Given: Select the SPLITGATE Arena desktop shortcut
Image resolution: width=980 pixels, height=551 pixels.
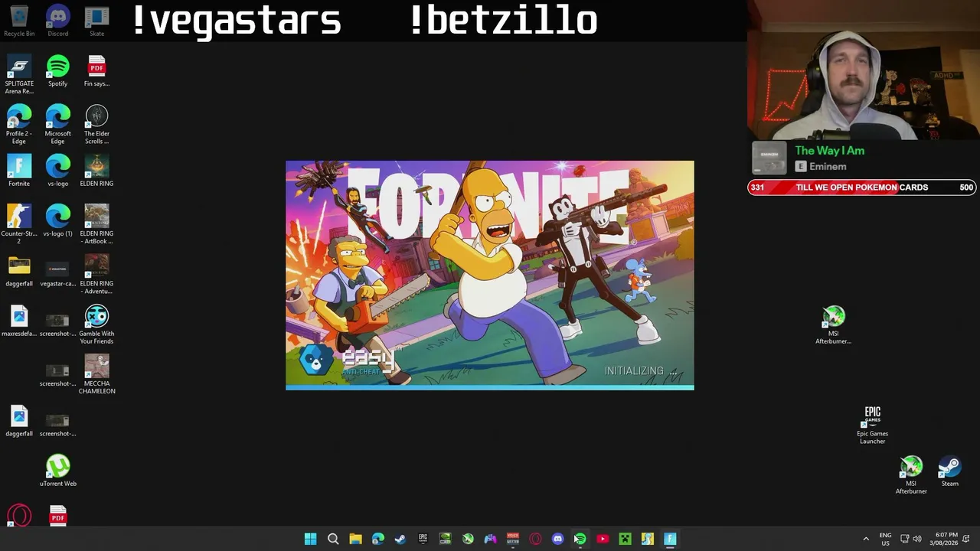Looking at the screenshot, I should pos(19,75).
